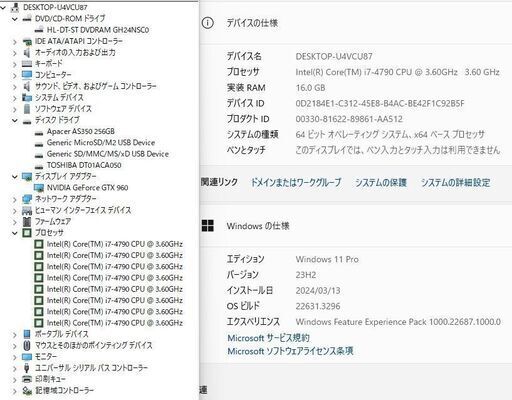
Task: Click the product ID 00330-81622-89861-AA512
Action: pyautogui.click(x=349, y=119)
